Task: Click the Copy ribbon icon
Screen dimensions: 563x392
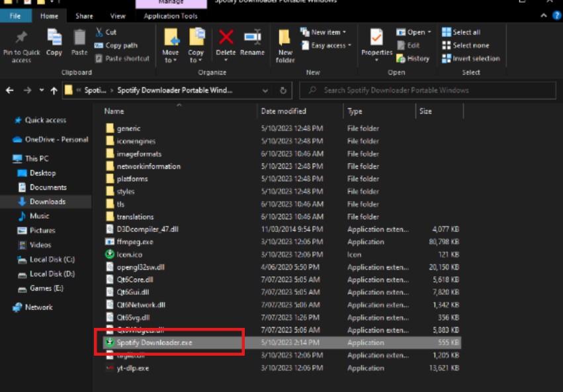Action: 54,42
